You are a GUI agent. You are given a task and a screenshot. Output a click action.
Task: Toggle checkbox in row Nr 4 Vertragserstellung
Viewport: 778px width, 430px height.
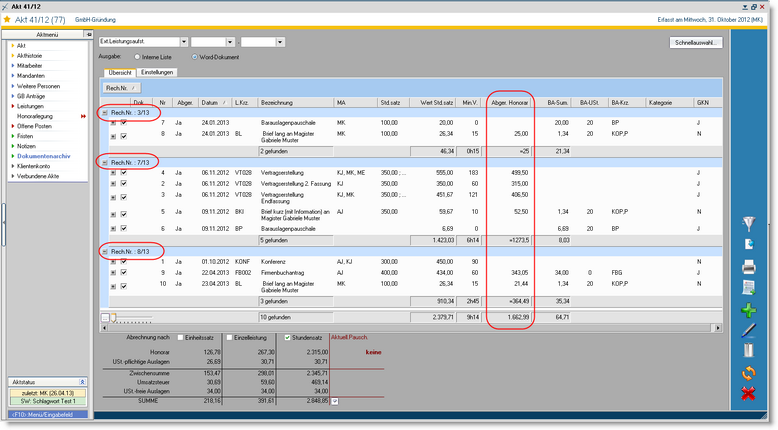(x=124, y=173)
